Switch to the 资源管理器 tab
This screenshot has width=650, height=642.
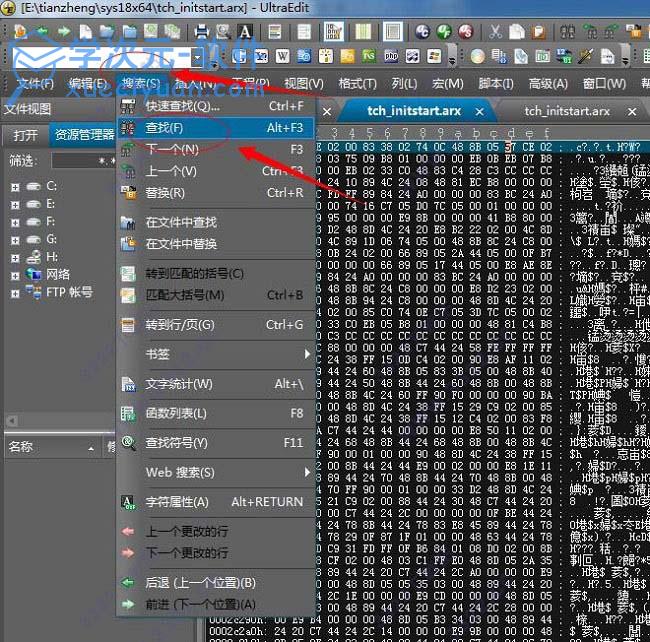[x=84, y=135]
